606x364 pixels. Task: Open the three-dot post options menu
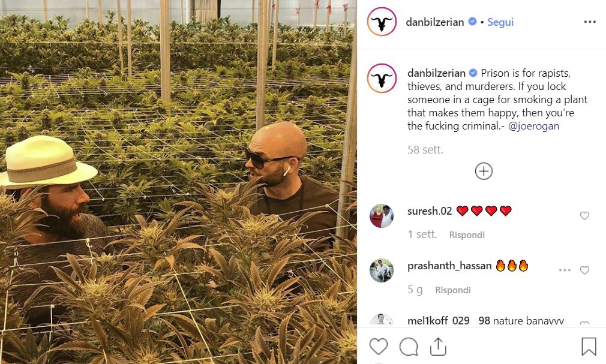(590, 22)
